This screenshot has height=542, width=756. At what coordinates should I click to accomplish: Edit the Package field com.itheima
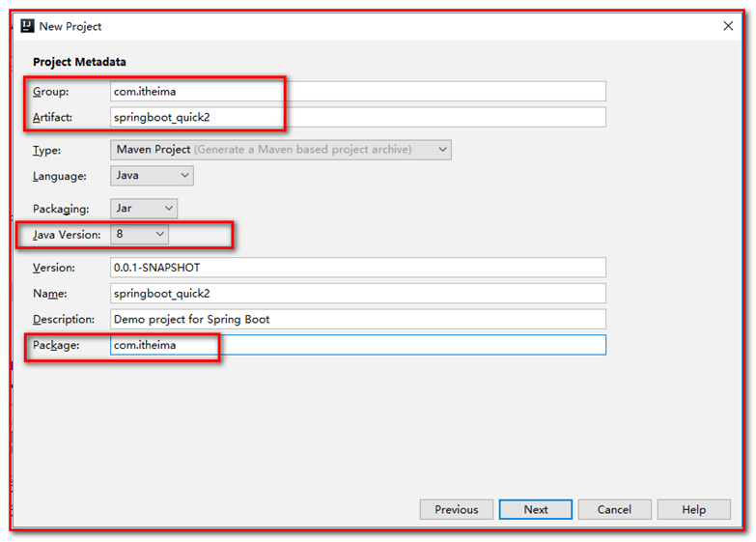pos(358,345)
